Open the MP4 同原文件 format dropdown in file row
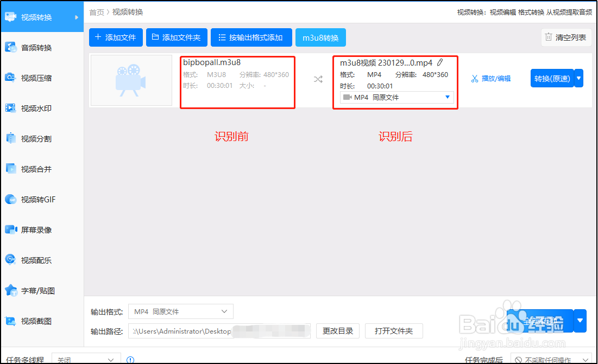Screen dimensions: 598x364 [395, 98]
